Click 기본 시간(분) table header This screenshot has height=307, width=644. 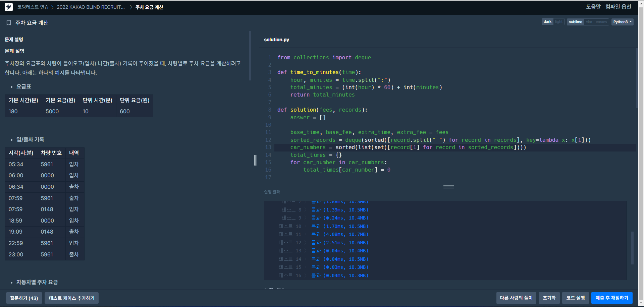[x=23, y=100]
